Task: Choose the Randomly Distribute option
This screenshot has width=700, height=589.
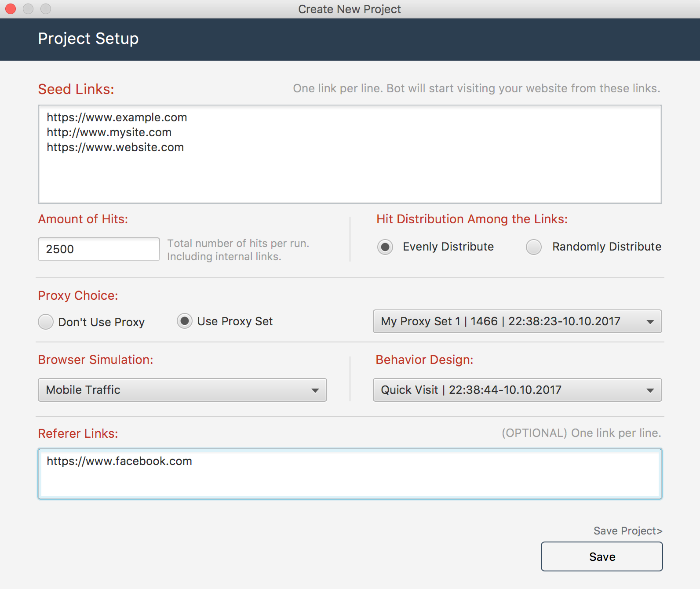Action: (534, 247)
